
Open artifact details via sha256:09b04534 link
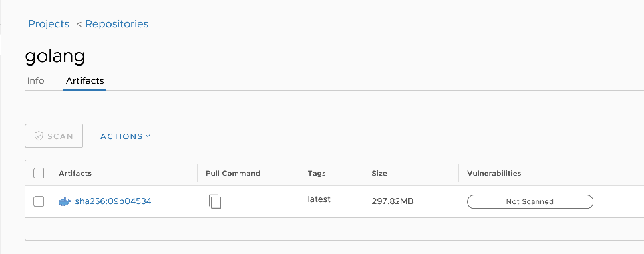tap(114, 201)
